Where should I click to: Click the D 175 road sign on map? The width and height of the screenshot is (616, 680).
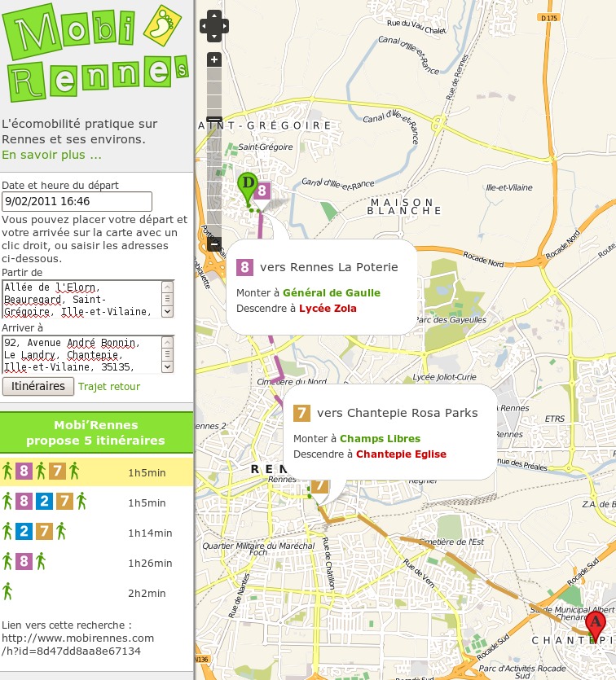click(548, 18)
